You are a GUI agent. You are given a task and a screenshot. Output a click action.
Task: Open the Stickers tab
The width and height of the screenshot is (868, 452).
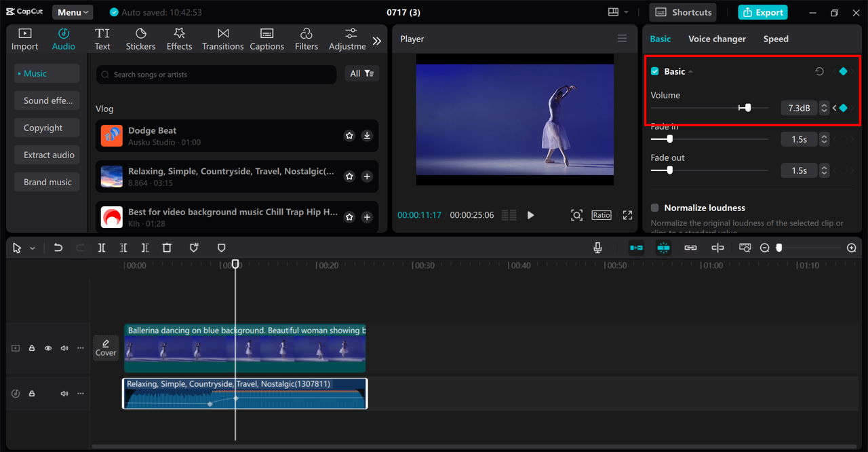tap(140, 39)
